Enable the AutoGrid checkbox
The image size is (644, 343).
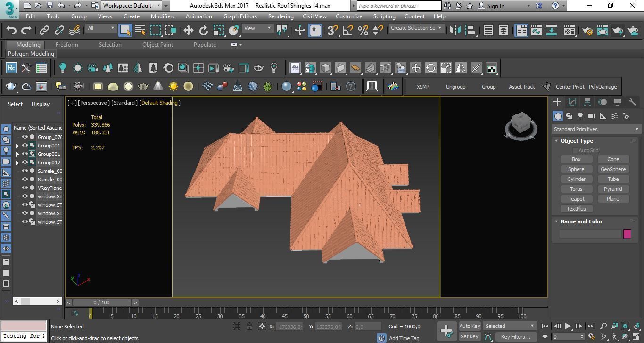point(575,150)
